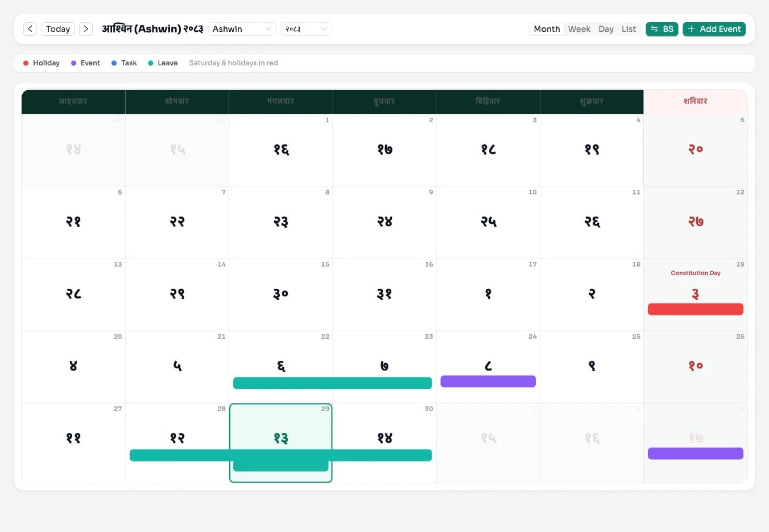Click the red Holiday legend dot
The image size is (769, 532).
click(26, 63)
